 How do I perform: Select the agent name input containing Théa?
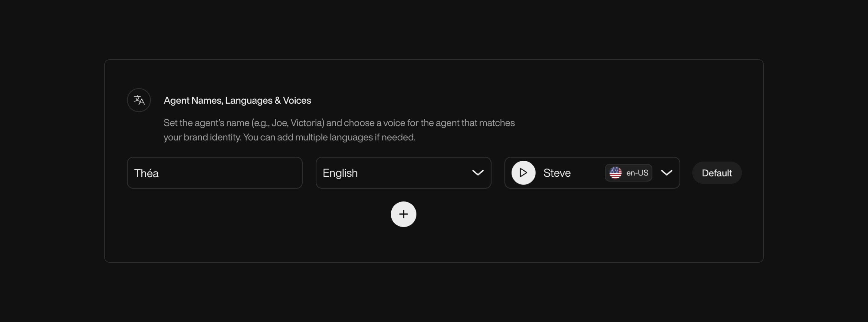215,172
